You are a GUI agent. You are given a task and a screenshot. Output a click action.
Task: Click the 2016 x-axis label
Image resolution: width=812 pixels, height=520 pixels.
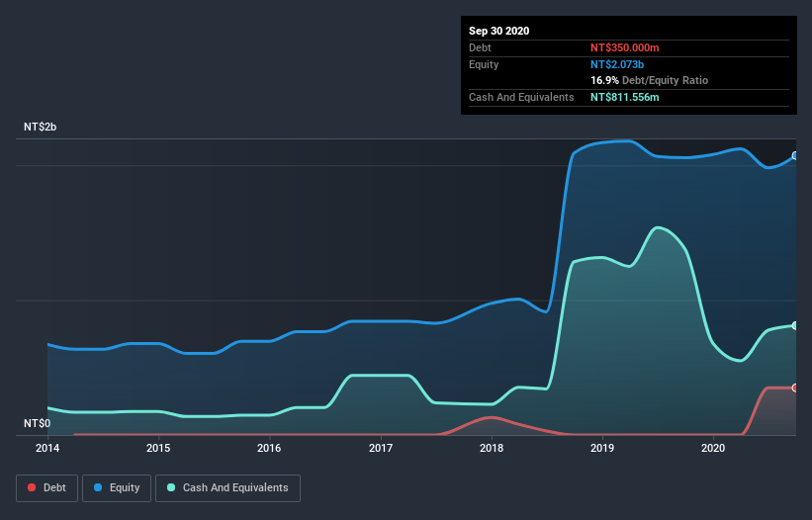point(269,448)
